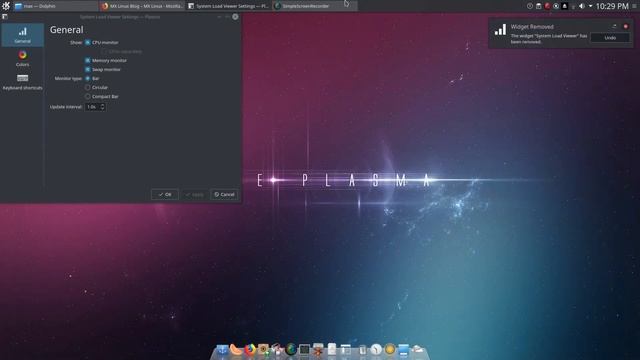This screenshot has width=640, height=360.
Task: Open the Keyboard shortcuts settings page
Action: pos(22,82)
